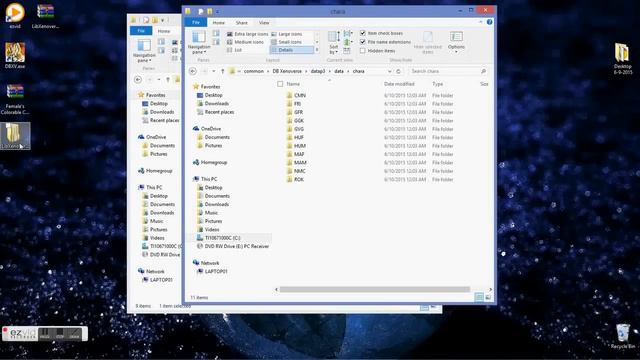Open the Group by icon dropdown

pos(348,33)
